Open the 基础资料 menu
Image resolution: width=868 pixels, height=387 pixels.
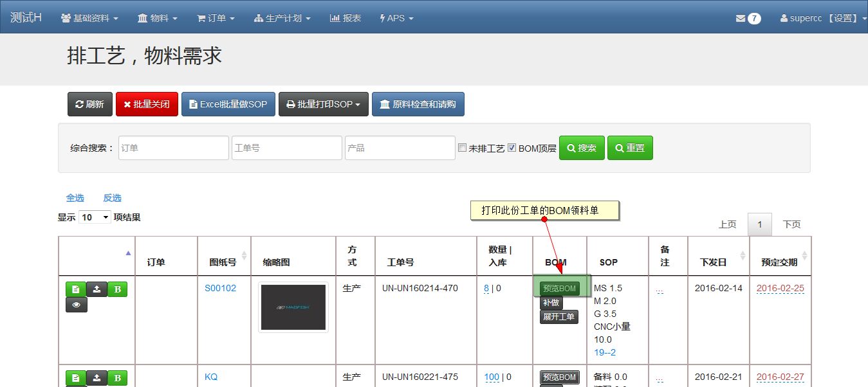[89, 18]
